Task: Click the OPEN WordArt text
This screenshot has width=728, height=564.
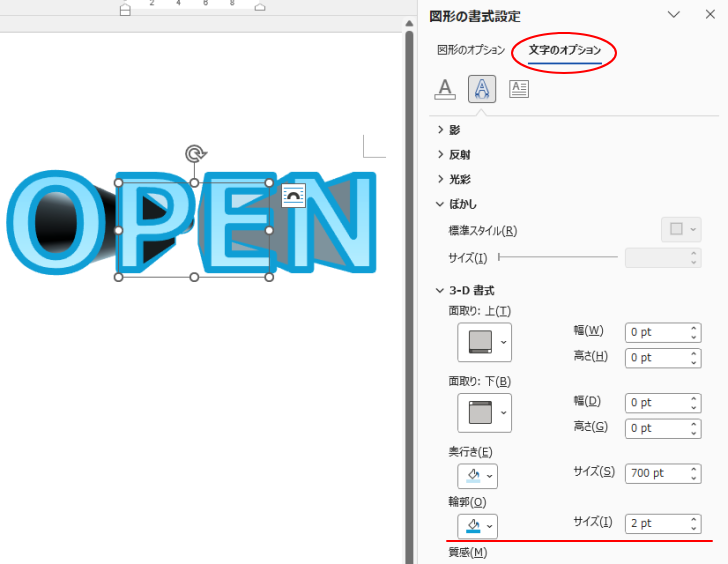Action: (191, 223)
